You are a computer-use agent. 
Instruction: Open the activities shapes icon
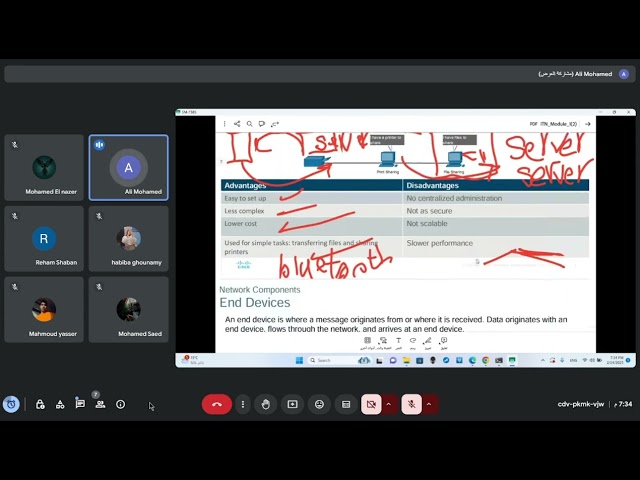[60, 404]
